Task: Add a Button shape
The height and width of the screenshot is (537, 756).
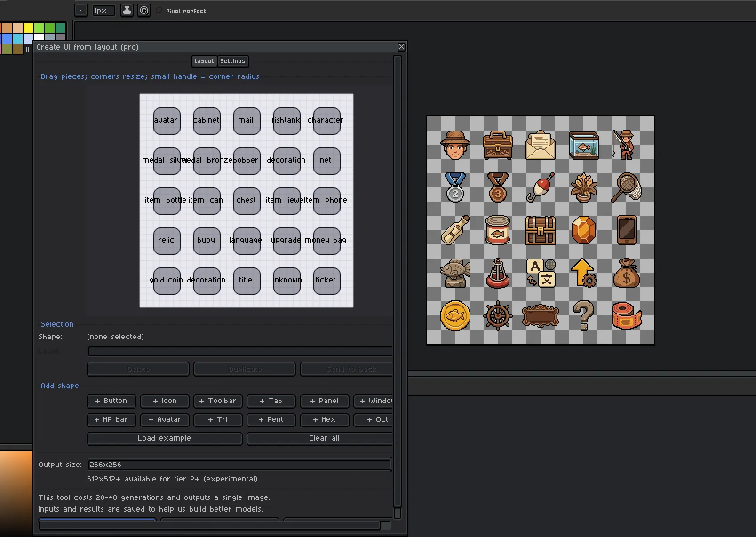Action: point(111,401)
